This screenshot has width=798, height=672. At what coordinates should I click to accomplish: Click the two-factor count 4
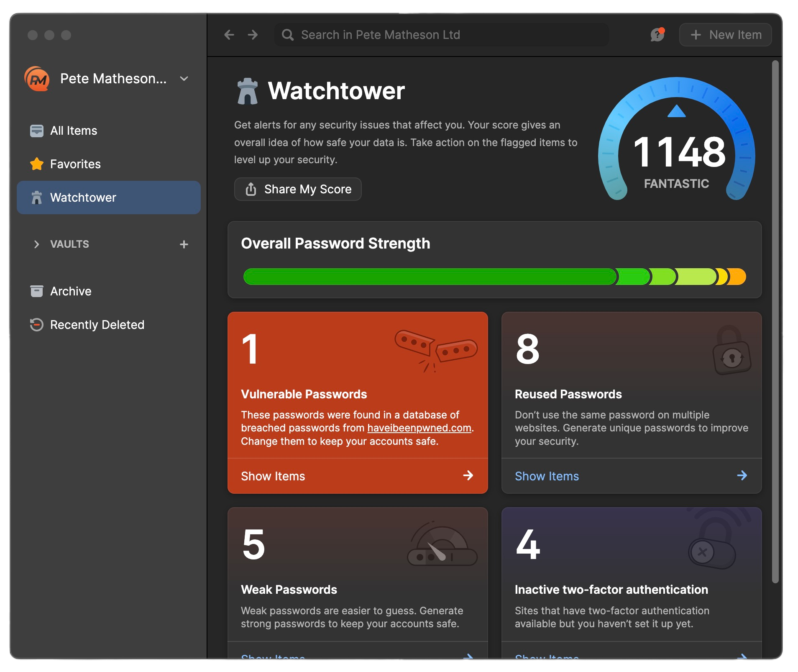(528, 544)
